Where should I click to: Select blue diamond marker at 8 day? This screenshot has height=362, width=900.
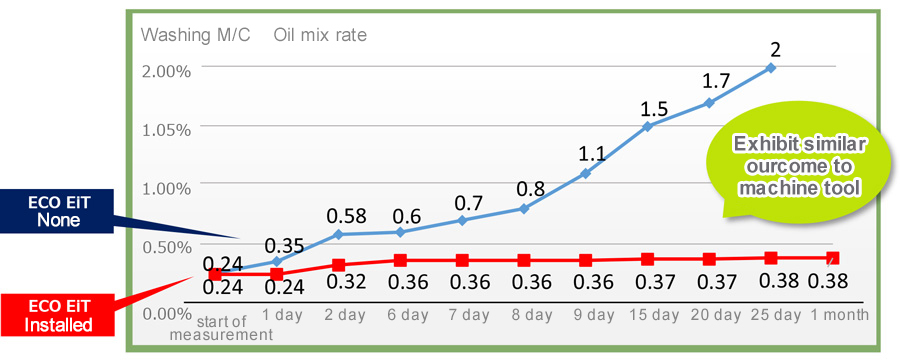[523, 208]
